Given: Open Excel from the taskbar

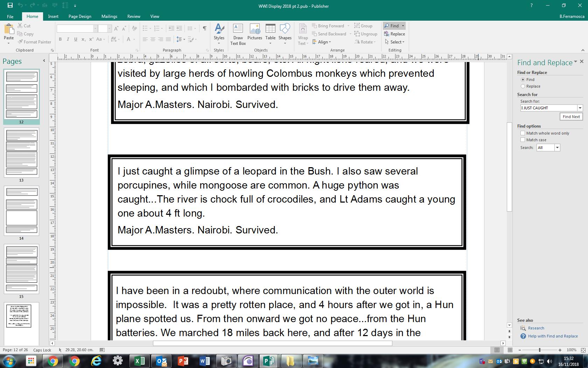Looking at the screenshot, I should (140, 361).
